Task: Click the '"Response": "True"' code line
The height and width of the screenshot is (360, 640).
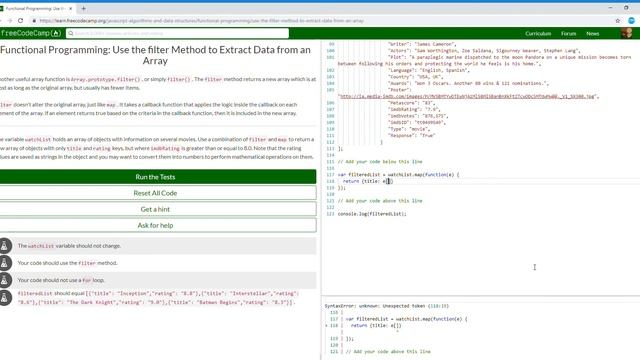Action: [x=411, y=136]
